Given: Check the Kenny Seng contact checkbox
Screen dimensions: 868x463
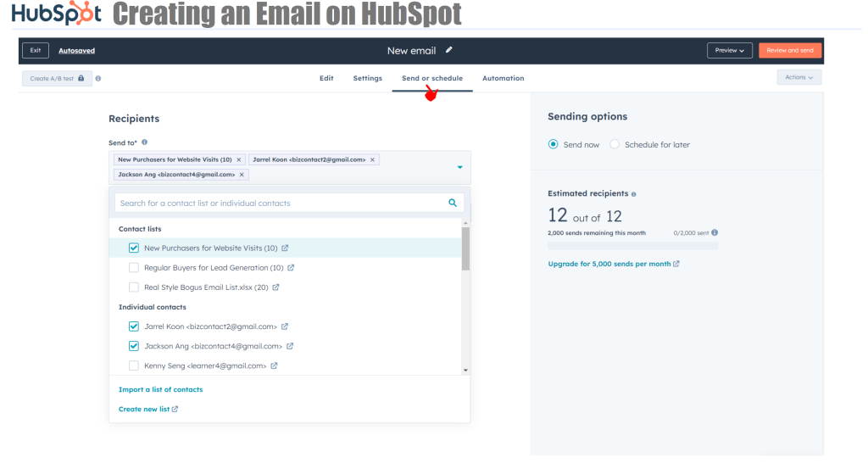Looking at the screenshot, I should [x=134, y=366].
